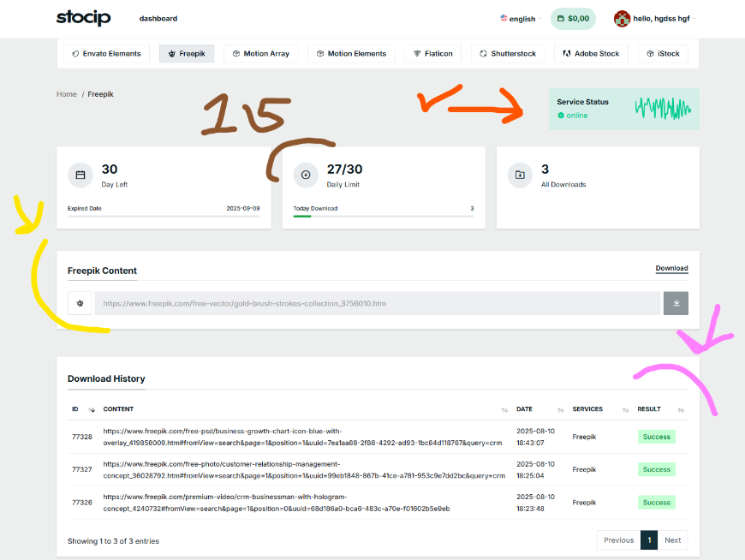This screenshot has width=745, height=560.
Task: Click the folder download icon in All Downloads card
Action: pos(520,176)
